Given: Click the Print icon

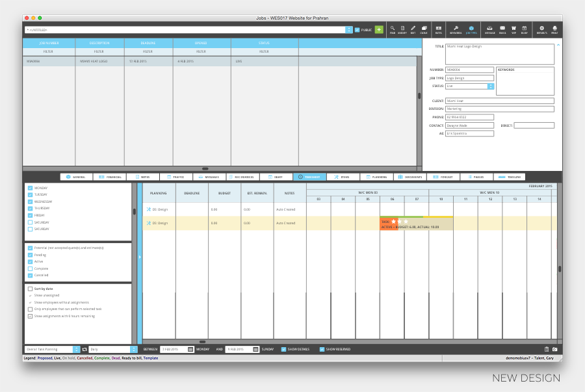Looking at the screenshot, I should (x=555, y=29).
